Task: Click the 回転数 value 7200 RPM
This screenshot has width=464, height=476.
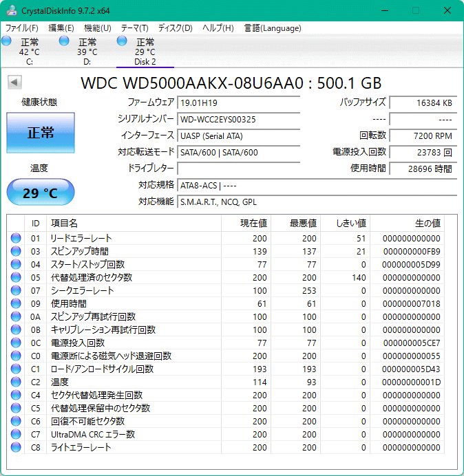Action: pyautogui.click(x=423, y=136)
